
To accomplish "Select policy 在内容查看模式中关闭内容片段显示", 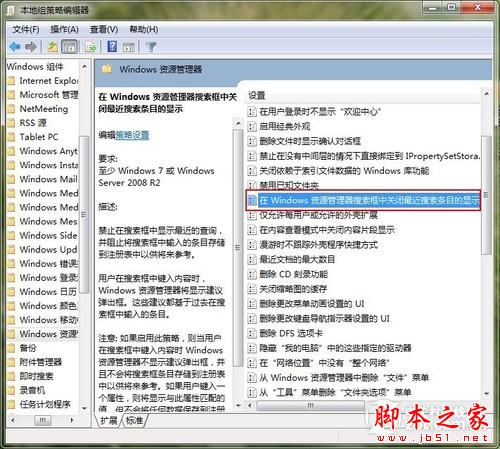I will (x=327, y=230).
